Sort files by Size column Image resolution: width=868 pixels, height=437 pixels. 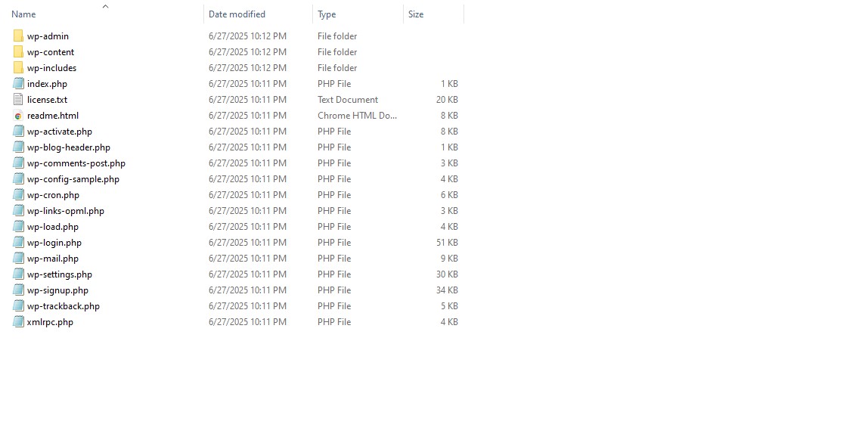pos(416,14)
